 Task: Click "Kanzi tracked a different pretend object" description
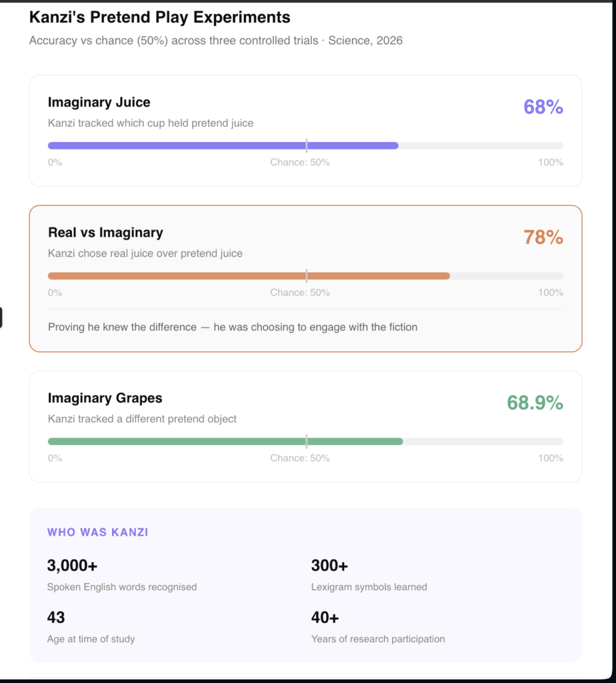[142, 419]
